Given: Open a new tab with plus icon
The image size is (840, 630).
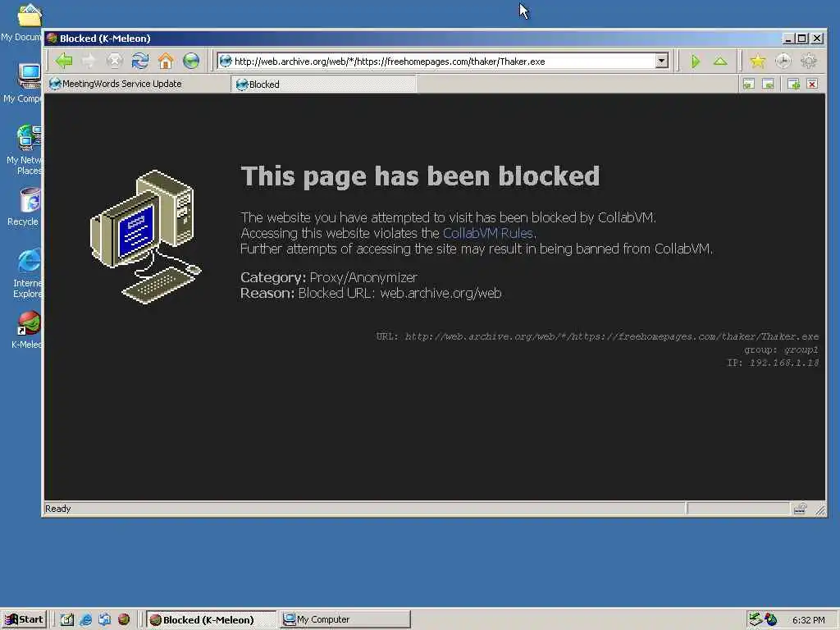Looking at the screenshot, I should tap(794, 84).
